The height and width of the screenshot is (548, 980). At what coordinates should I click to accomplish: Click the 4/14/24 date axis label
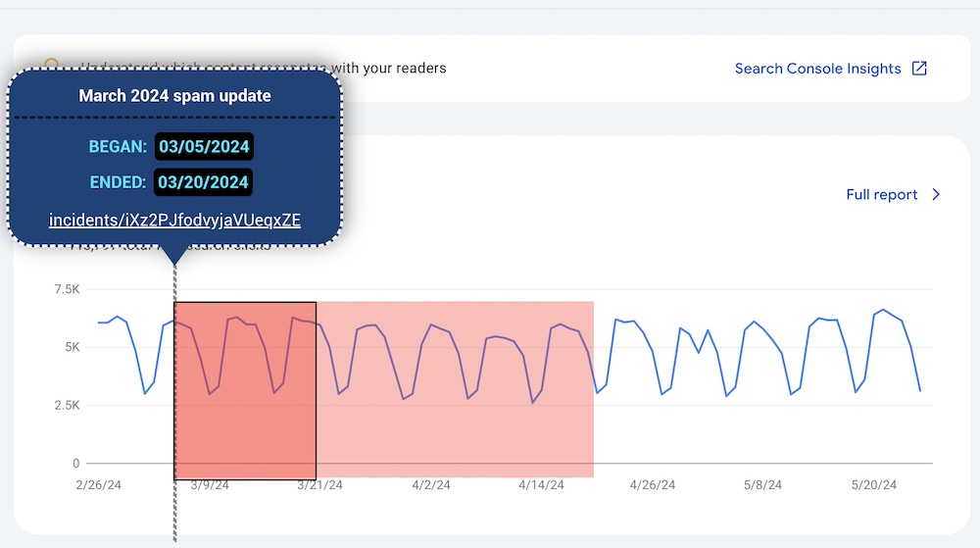[x=542, y=485]
